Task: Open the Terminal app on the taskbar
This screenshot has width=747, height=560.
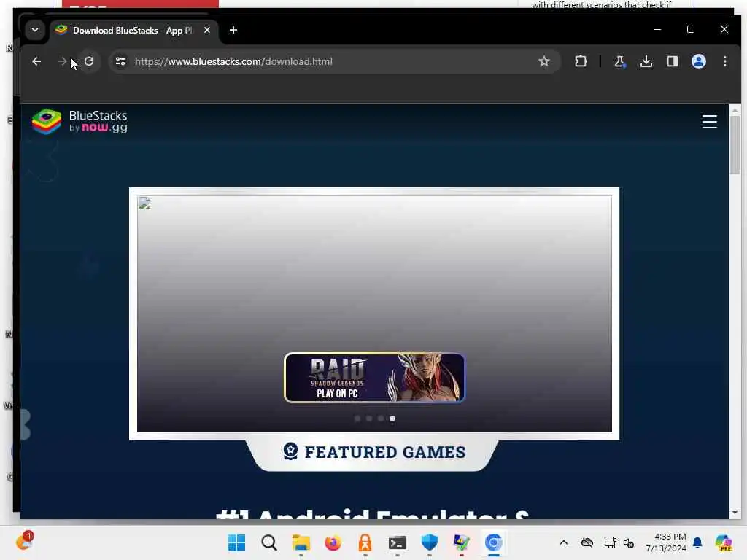Action: [x=398, y=542]
